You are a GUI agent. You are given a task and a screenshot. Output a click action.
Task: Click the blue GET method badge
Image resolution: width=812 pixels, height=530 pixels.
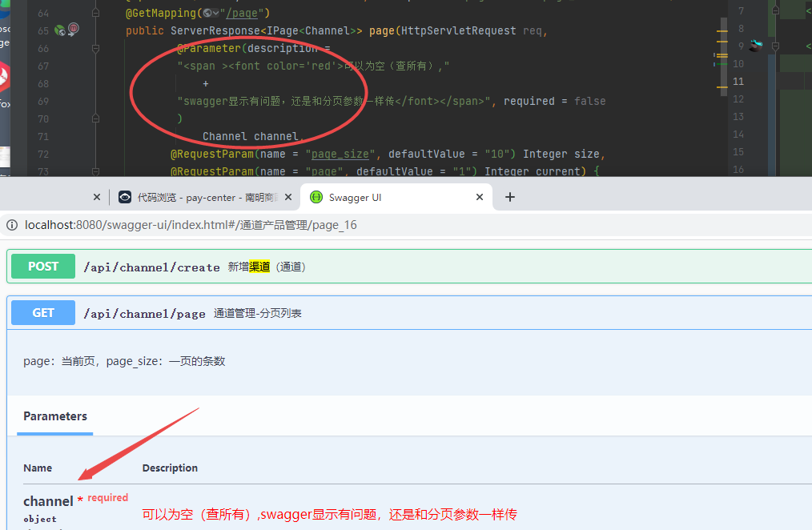click(43, 313)
